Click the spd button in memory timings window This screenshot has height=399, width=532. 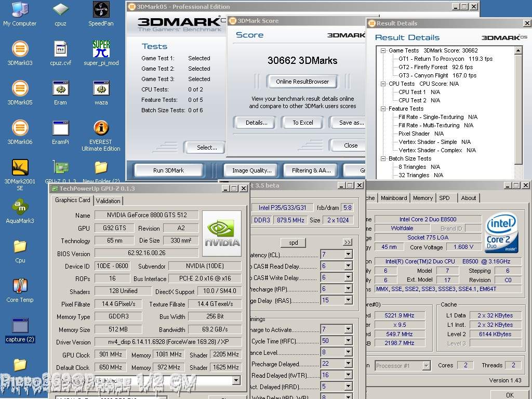coord(293,243)
